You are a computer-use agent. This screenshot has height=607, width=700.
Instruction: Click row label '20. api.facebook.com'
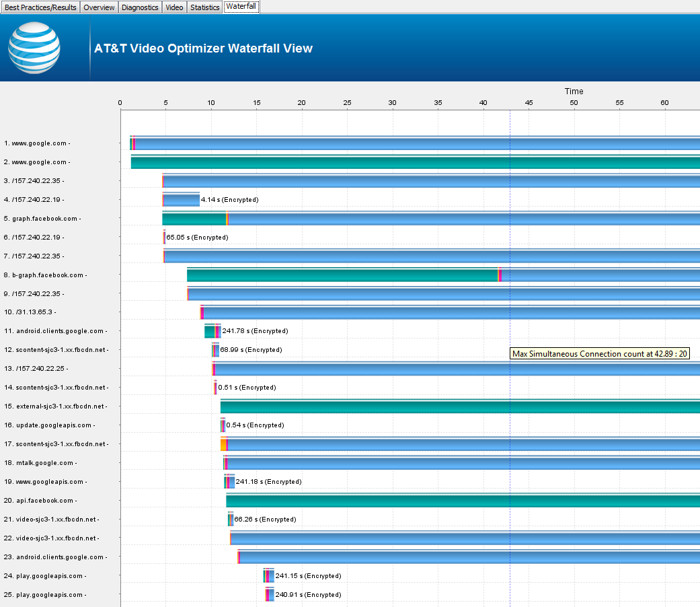coord(40,500)
